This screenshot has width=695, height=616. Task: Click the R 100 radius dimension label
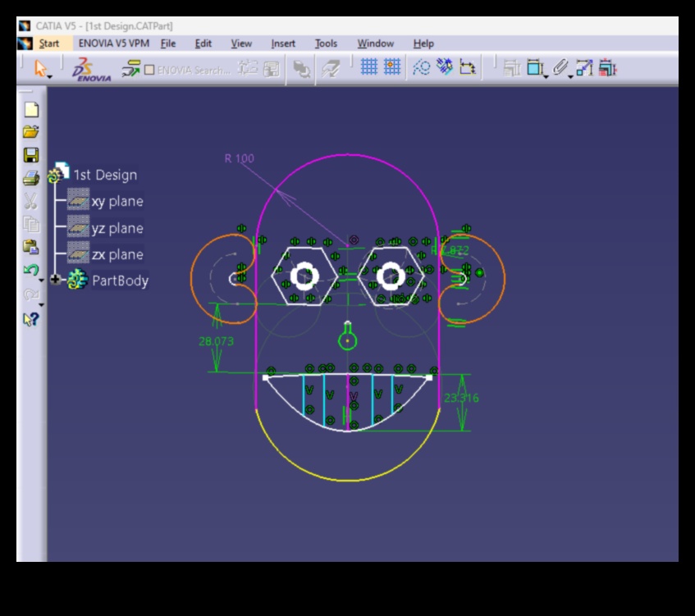coord(239,158)
